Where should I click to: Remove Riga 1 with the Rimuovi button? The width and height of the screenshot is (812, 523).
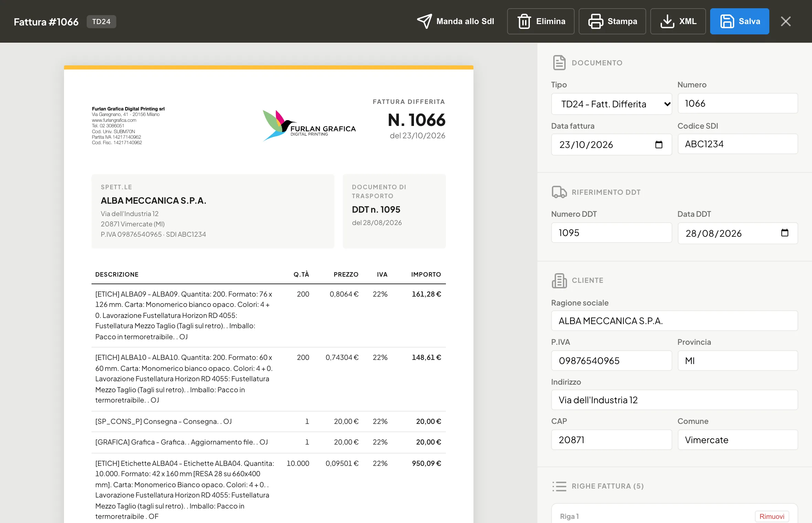[772, 516]
